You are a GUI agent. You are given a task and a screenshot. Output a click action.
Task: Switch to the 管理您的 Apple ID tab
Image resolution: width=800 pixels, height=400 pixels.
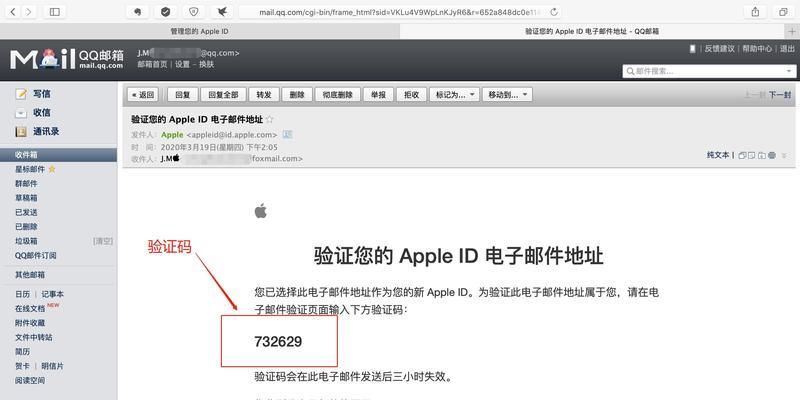click(x=199, y=31)
